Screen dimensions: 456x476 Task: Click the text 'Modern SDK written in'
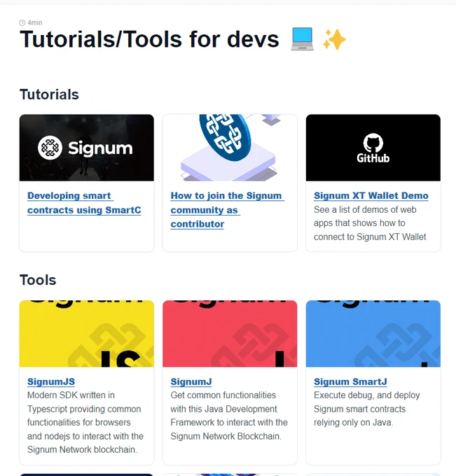[x=71, y=395]
